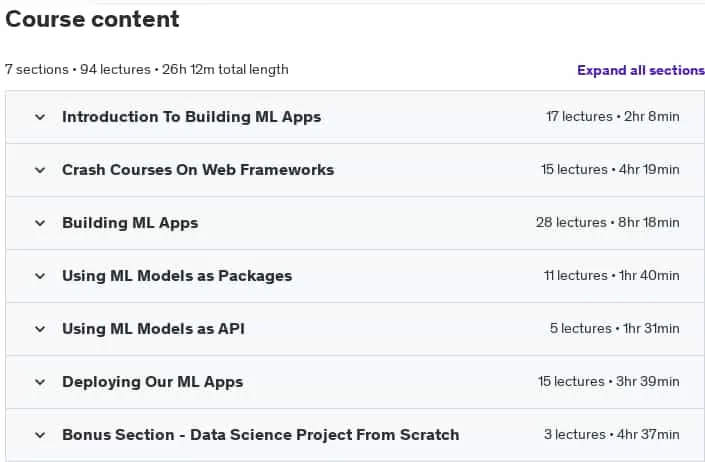Click the 28 lectures 8hr 18min label
The width and height of the screenshot is (705, 462).
[607, 223]
